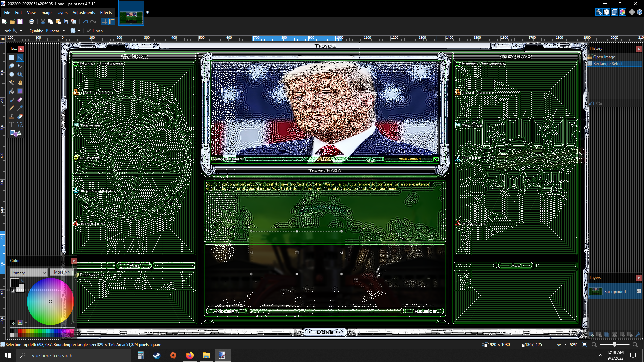Open layer properties wrench icon
This screenshot has width=644, height=362.
point(638,335)
